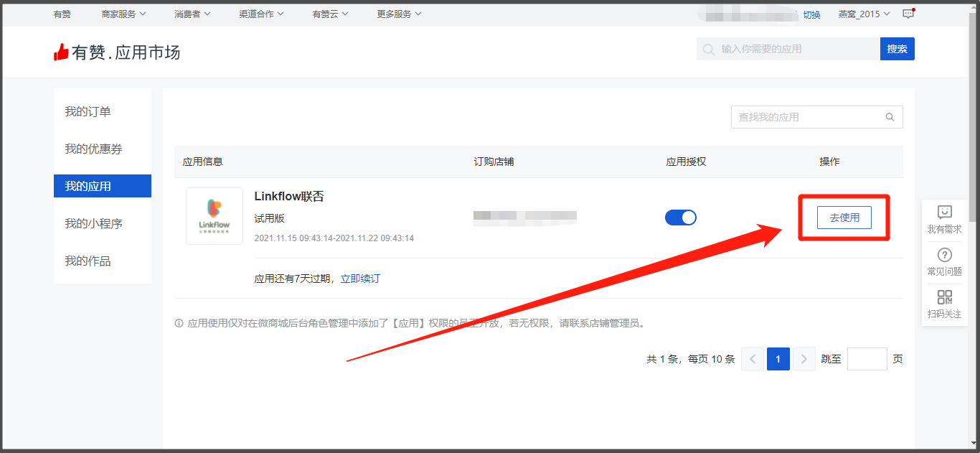Click the 我有需求 feedback icon

[x=945, y=212]
